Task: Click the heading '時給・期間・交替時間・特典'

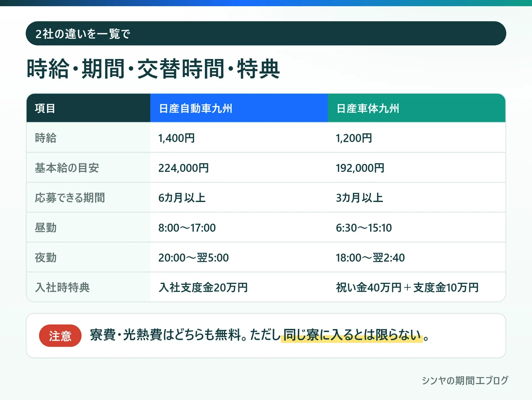Action: pyautogui.click(x=153, y=69)
